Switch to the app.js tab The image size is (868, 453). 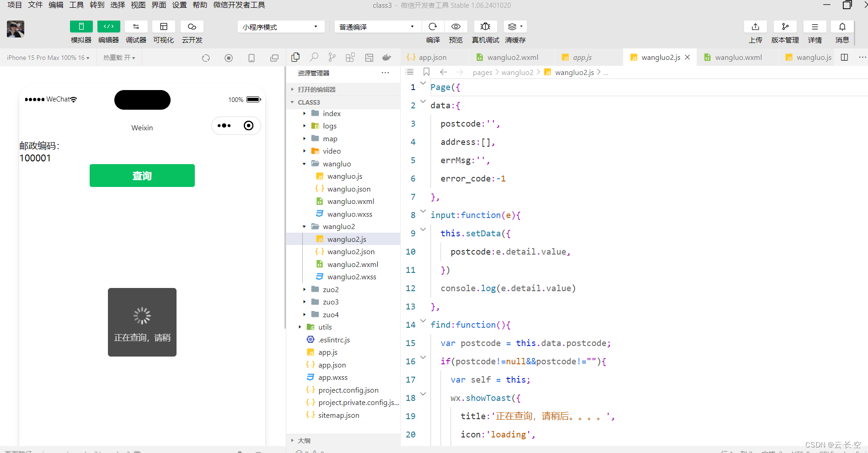pos(582,57)
